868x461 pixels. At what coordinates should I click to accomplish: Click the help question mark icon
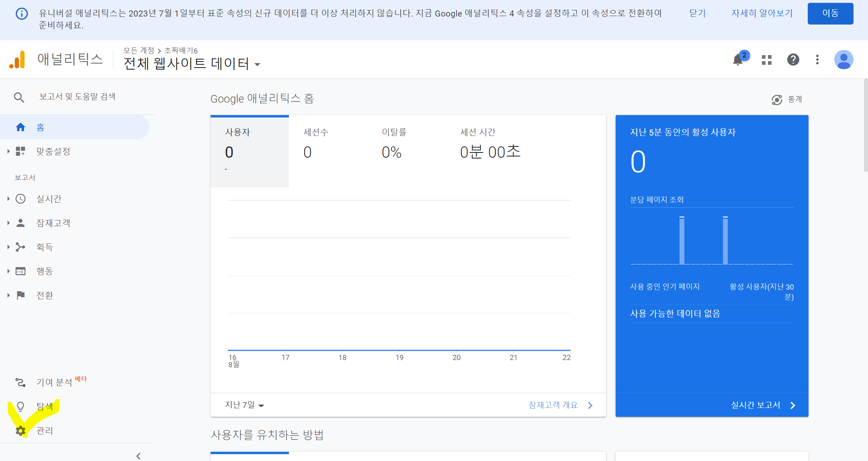tap(793, 60)
